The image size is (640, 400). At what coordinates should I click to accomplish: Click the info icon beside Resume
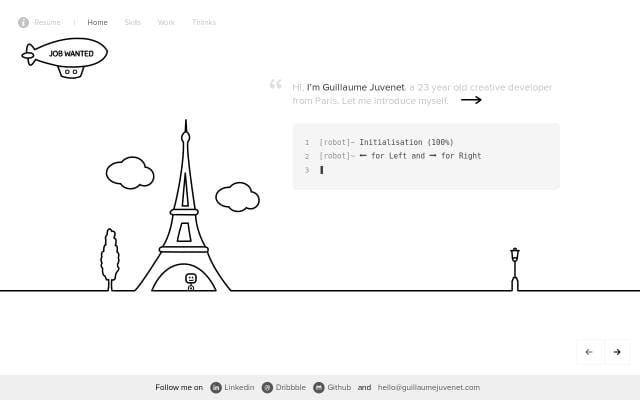coord(23,22)
